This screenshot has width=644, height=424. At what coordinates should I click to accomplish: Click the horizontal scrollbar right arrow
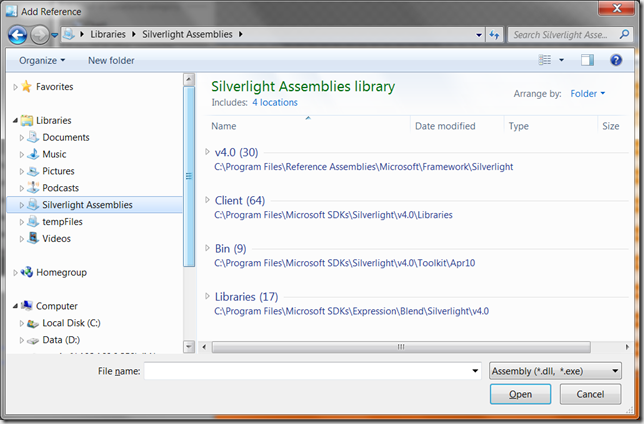tap(627, 347)
